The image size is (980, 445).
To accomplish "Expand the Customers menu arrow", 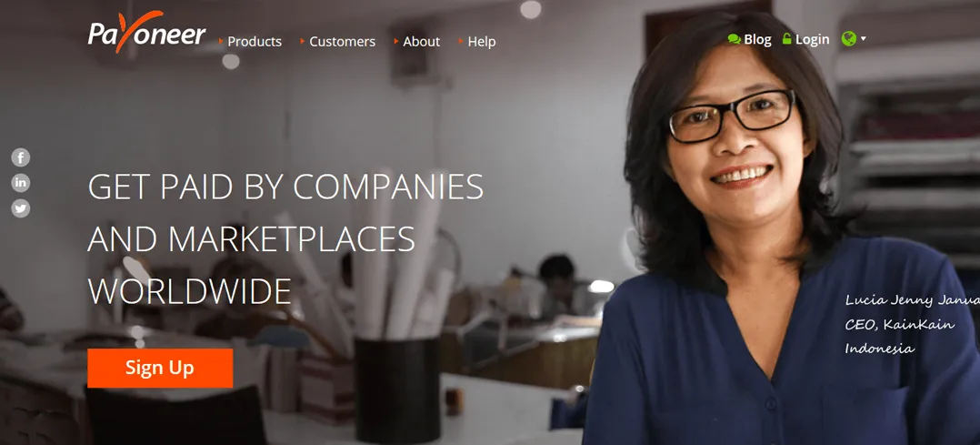I will (303, 41).
